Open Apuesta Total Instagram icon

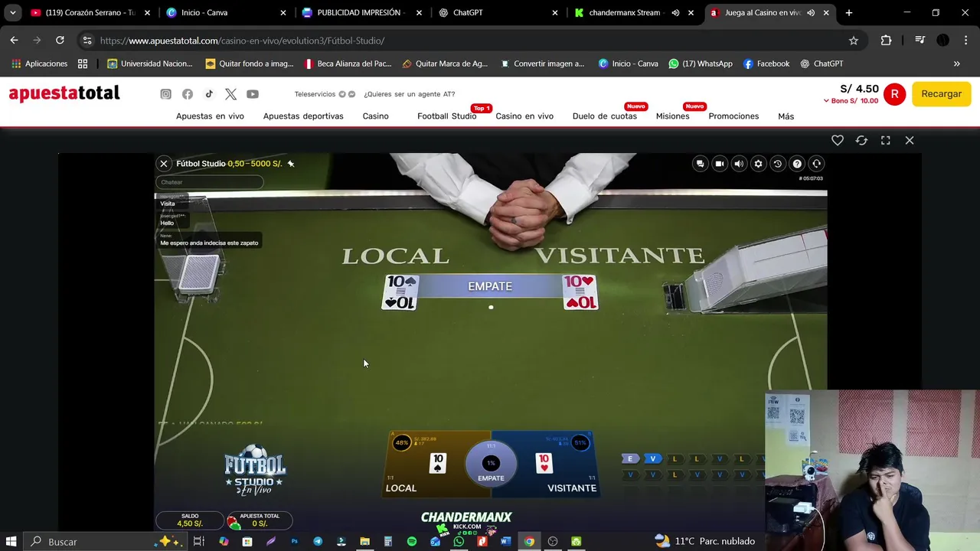(x=165, y=94)
